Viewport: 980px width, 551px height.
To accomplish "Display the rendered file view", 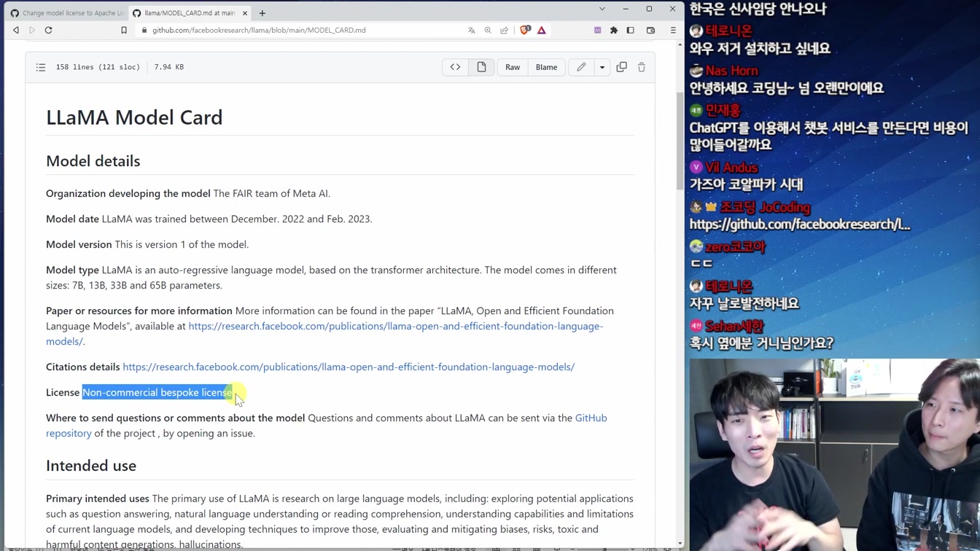I will (x=481, y=67).
